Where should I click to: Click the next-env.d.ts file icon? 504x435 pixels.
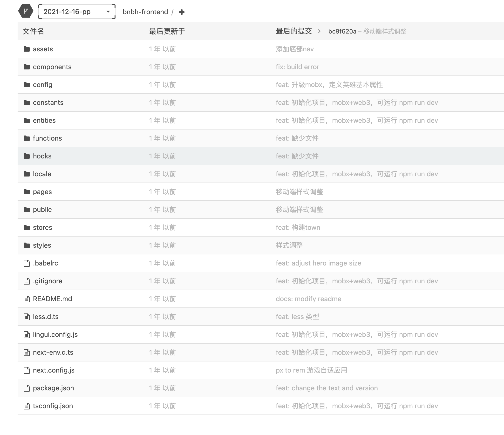27,352
